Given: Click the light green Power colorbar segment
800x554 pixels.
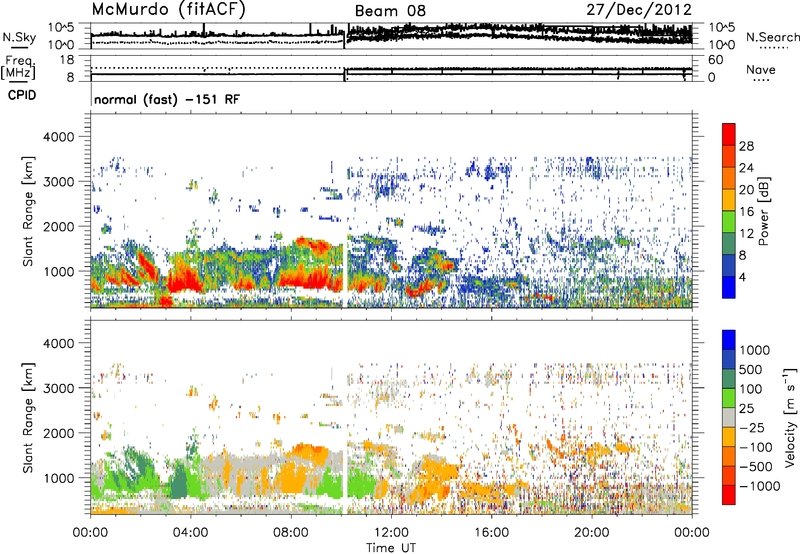Looking at the screenshot, I should (x=729, y=221).
